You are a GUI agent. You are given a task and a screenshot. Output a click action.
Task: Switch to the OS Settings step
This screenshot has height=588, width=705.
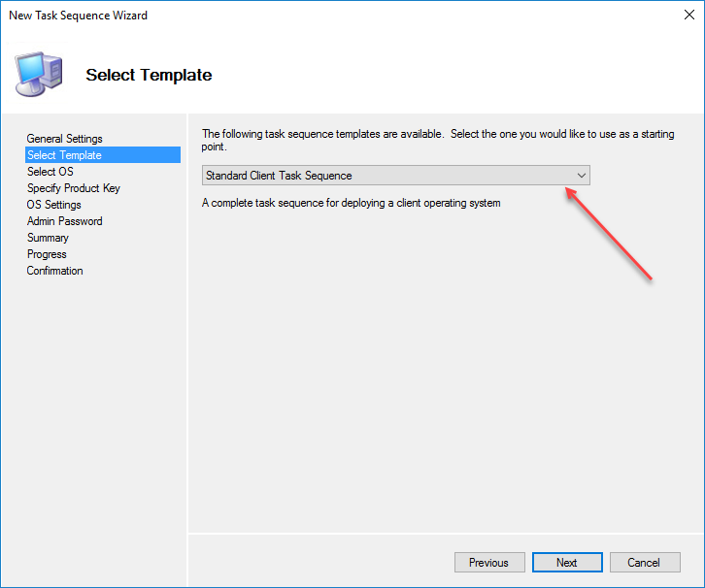click(54, 205)
